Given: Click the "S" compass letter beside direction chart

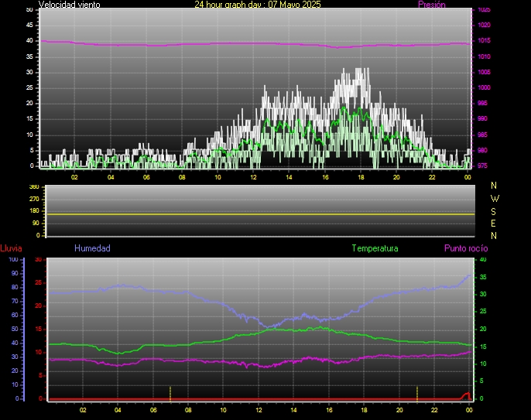Looking at the screenshot, I should pyautogui.click(x=493, y=211).
